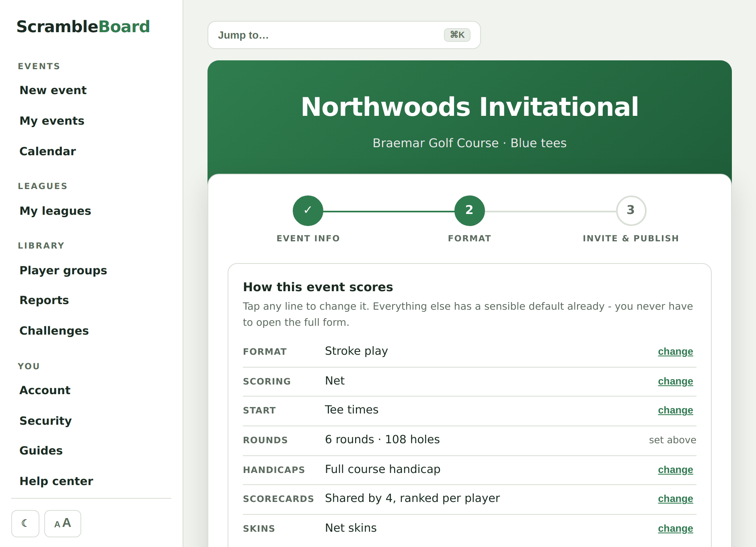Change the Format row setting

tap(676, 352)
